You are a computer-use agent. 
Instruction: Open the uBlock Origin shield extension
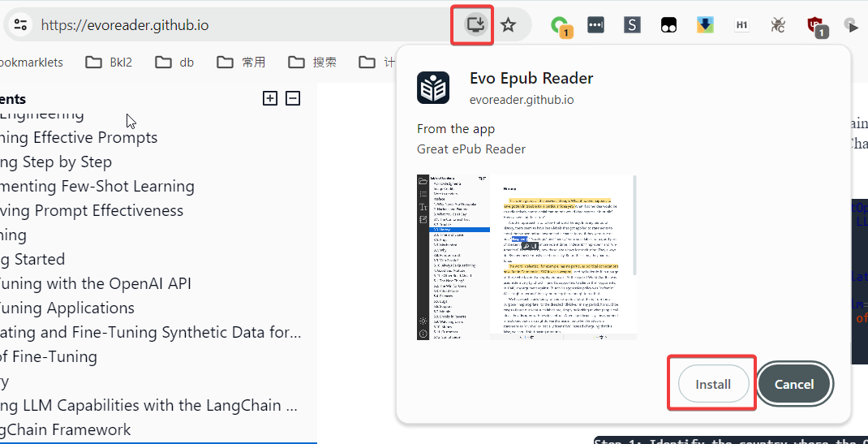(816, 25)
